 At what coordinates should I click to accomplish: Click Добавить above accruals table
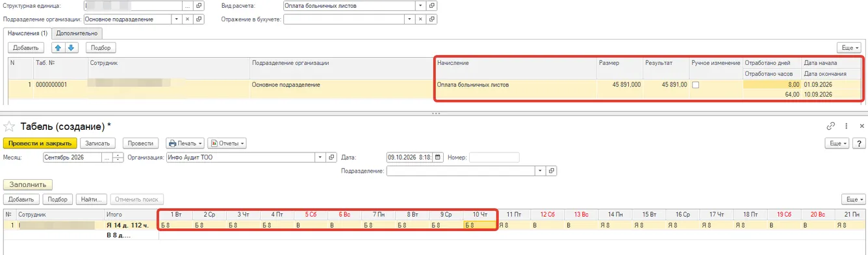pyautogui.click(x=26, y=47)
